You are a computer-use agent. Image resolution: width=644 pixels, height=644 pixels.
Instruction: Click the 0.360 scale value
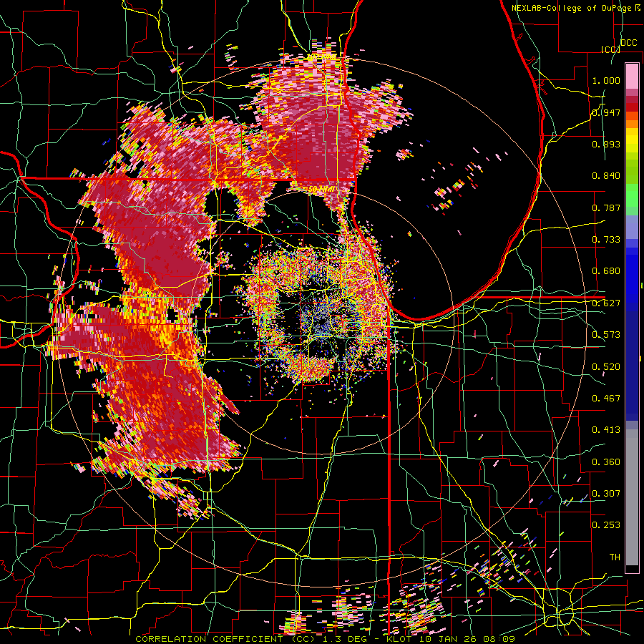click(606, 462)
